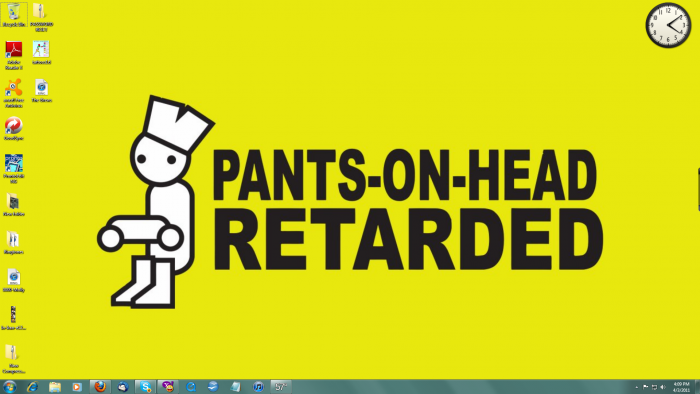The height and width of the screenshot is (394, 700).
Task: Switch to the Skype taskbar window
Action: (x=145, y=386)
